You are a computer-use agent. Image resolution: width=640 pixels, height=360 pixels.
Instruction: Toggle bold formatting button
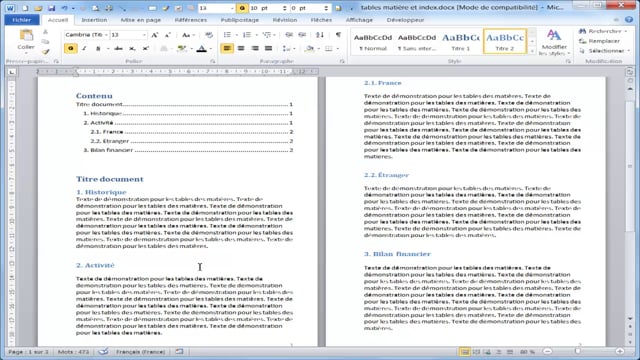click(x=71, y=49)
